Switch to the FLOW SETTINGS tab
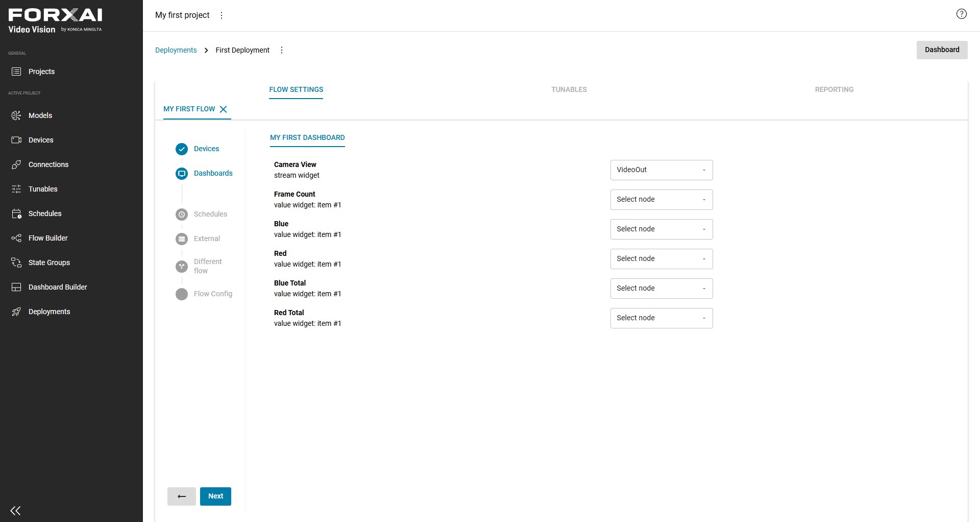Image resolution: width=980 pixels, height=522 pixels. 296,89
